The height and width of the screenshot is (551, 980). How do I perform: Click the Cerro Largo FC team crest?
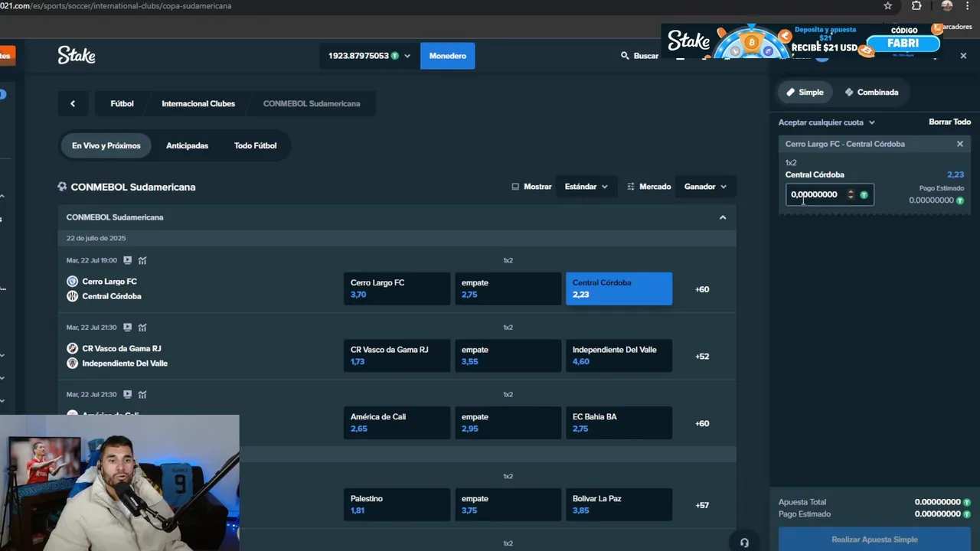[72, 282]
